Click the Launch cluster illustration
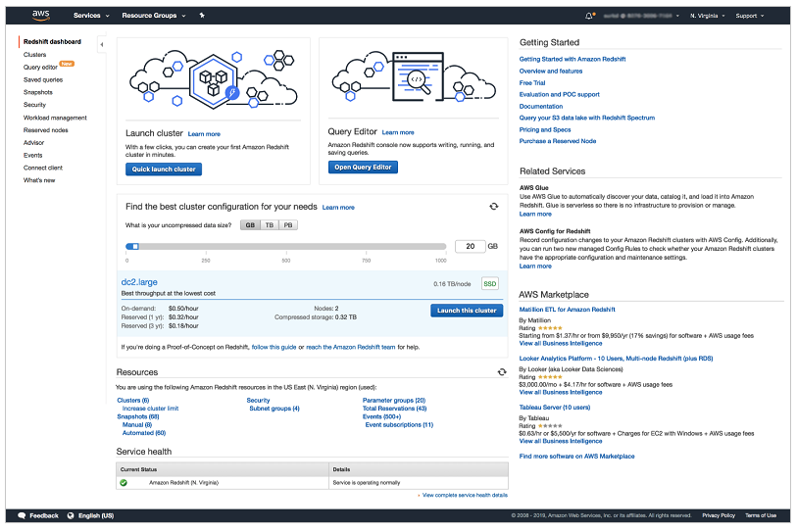The image size is (797, 532). pyautogui.click(x=214, y=78)
